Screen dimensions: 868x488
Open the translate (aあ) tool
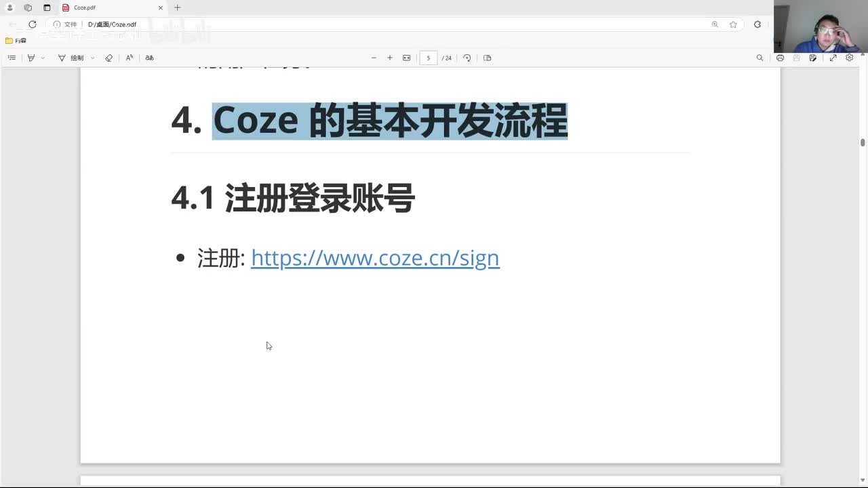click(149, 58)
